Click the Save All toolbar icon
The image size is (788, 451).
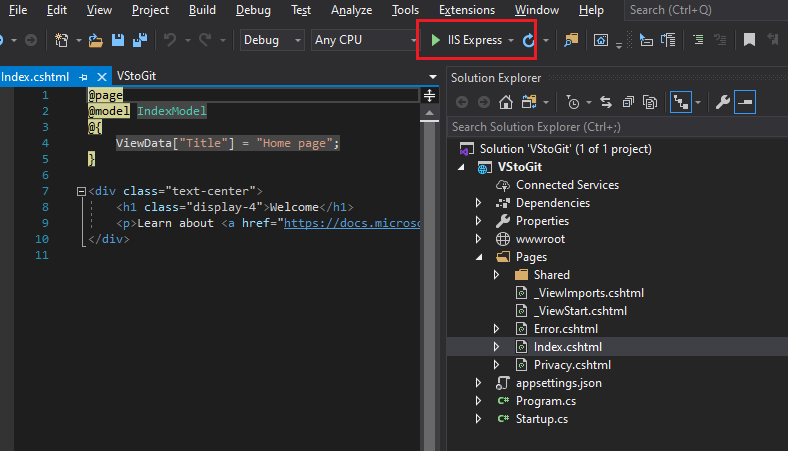pos(140,40)
